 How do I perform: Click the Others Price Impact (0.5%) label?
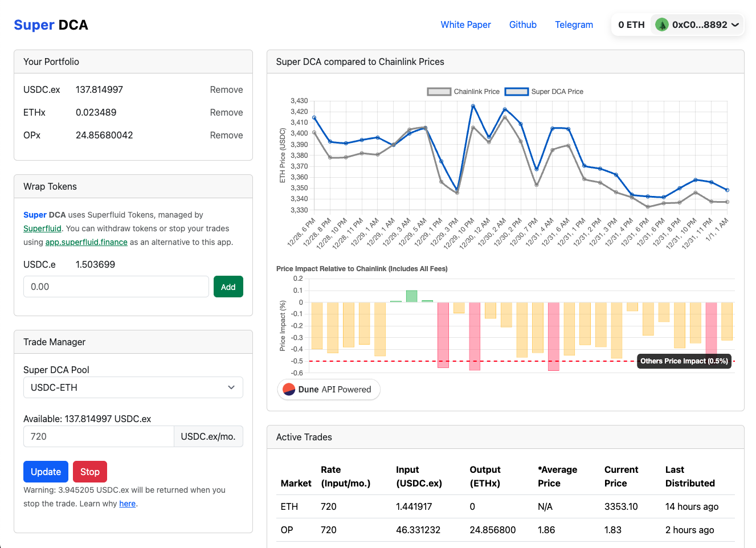click(x=684, y=361)
